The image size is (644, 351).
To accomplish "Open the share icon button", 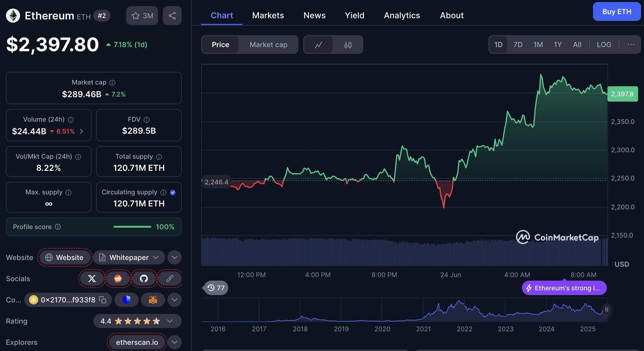I will (172, 16).
